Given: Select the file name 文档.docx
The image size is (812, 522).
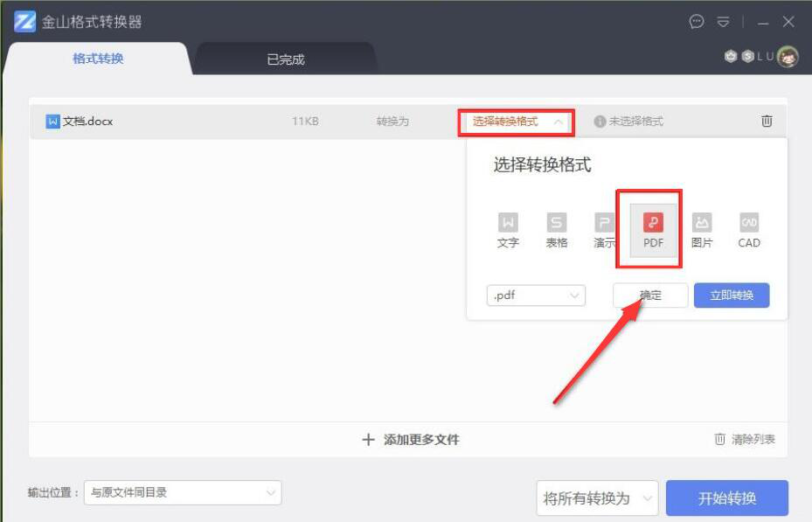Looking at the screenshot, I should point(87,122).
